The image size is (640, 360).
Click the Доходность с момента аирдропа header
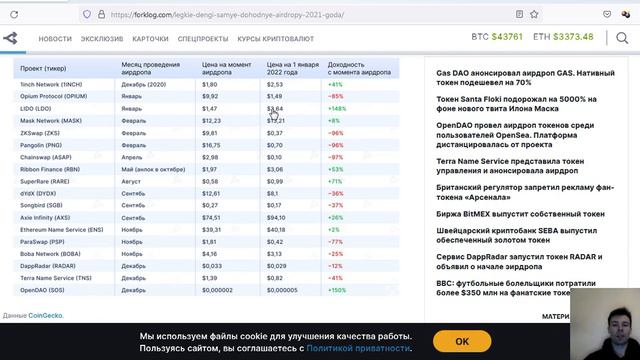pyautogui.click(x=359, y=68)
